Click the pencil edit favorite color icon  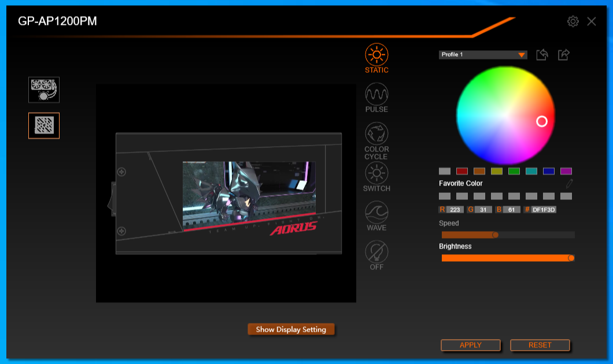click(569, 183)
